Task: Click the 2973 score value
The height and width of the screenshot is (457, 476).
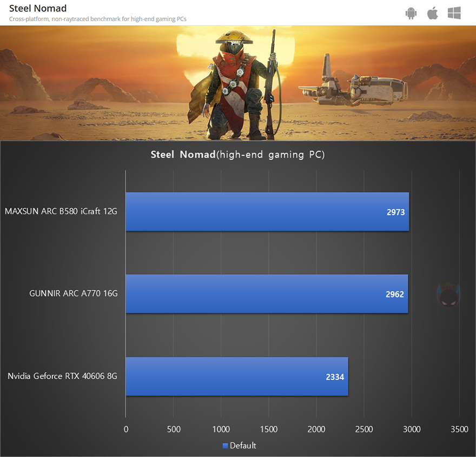Action: pyautogui.click(x=395, y=212)
